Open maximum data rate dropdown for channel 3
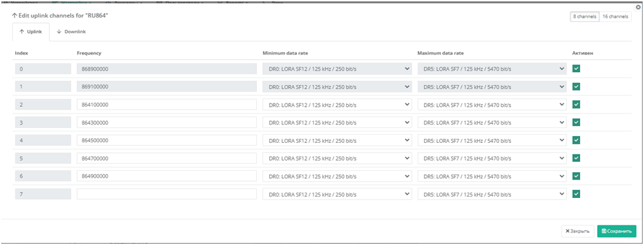 [492, 122]
